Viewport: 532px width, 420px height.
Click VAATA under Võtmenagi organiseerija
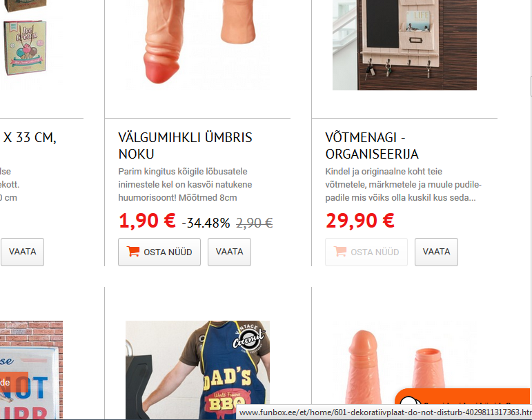pyautogui.click(x=436, y=252)
